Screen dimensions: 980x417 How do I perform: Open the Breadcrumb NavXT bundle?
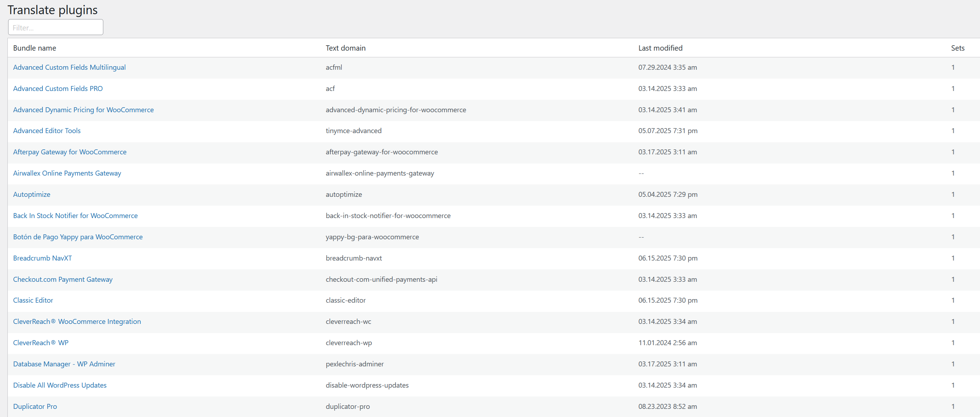click(42, 258)
